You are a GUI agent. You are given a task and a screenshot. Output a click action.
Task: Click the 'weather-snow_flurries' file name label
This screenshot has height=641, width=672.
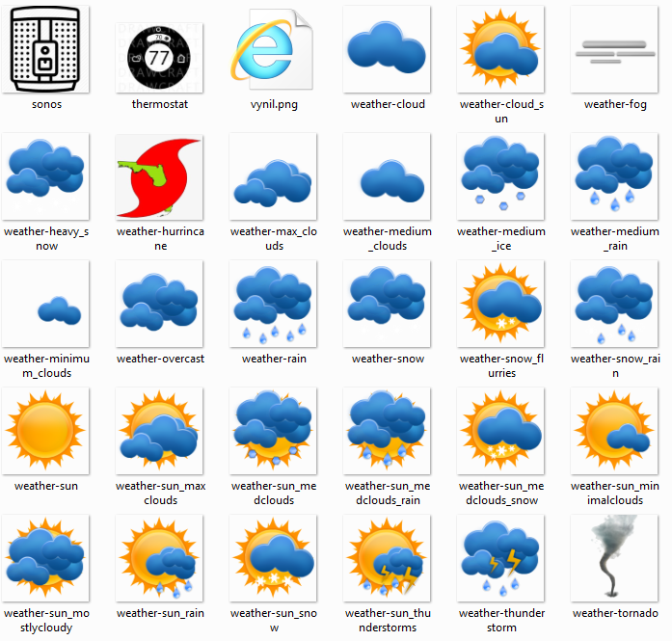click(x=501, y=366)
